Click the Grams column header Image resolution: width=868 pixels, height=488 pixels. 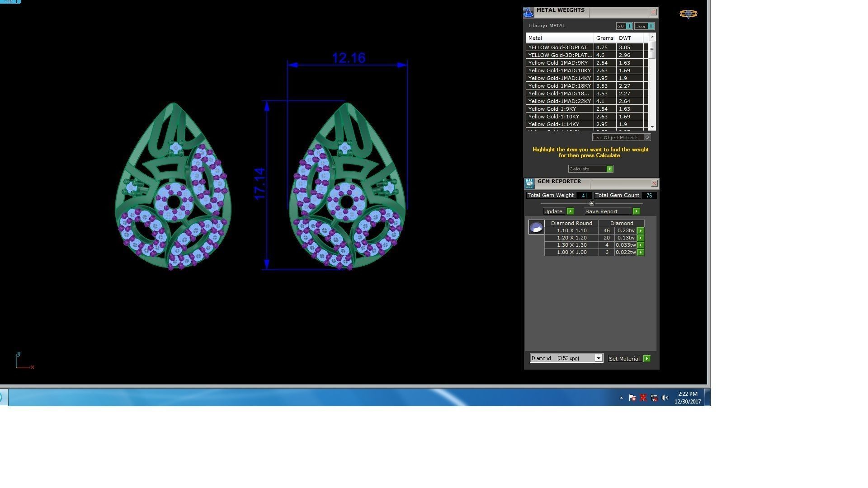604,38
